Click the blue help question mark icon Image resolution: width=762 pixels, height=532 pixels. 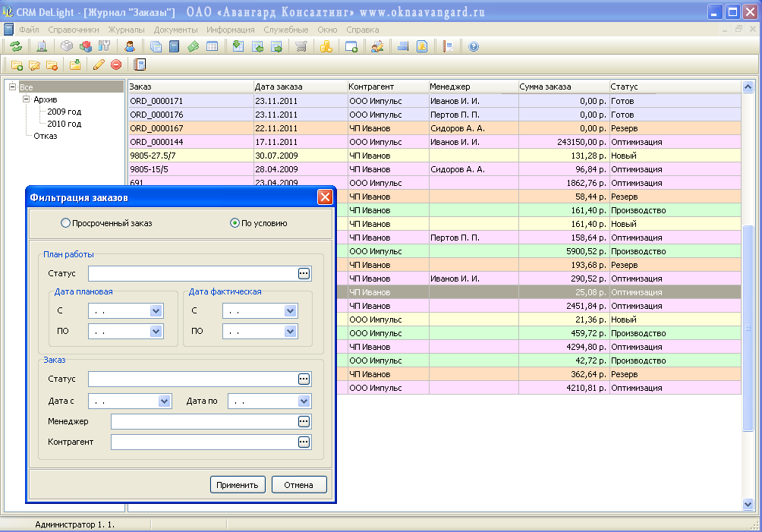[x=474, y=46]
